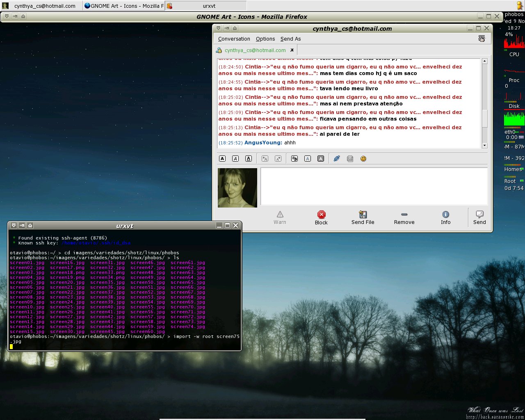Switch to cynthya_cs taskbar entry
This screenshot has width=525, height=420.
[x=41, y=6]
